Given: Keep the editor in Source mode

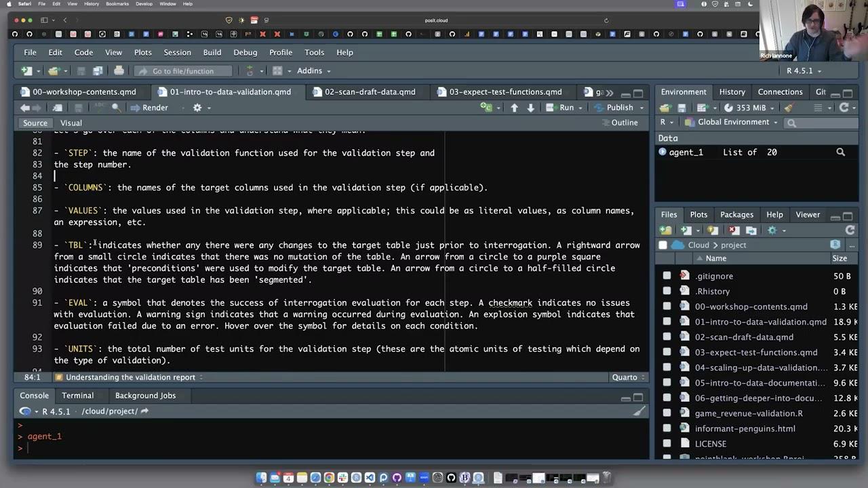Looking at the screenshot, I should [x=35, y=123].
